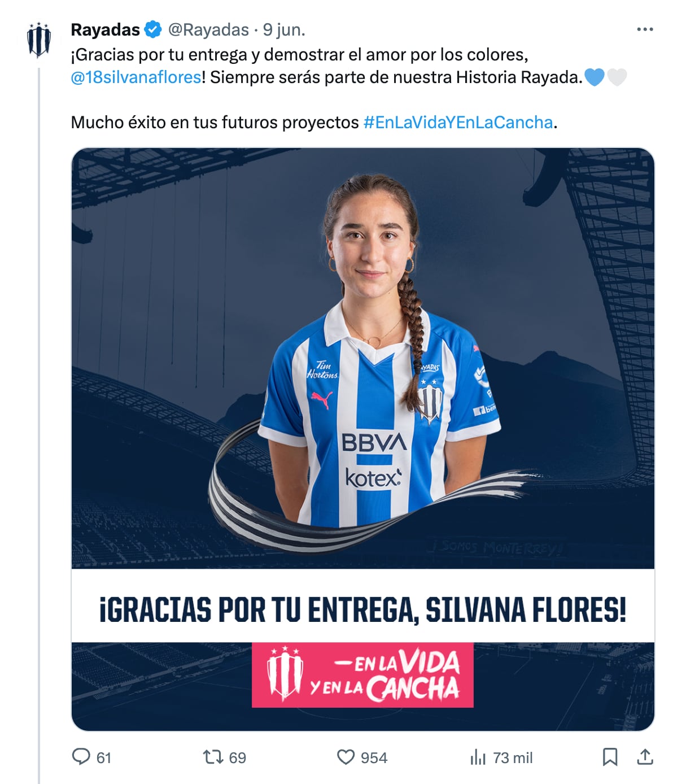
Task: Open the Rayadas display name link
Action: coord(105,29)
